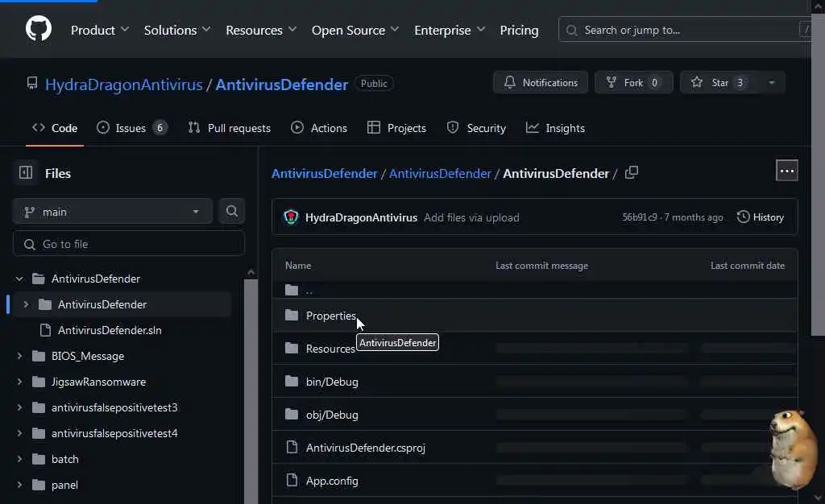Click the first AntivirusDefender breadcrumb link
This screenshot has width=825, height=504.
(324, 173)
